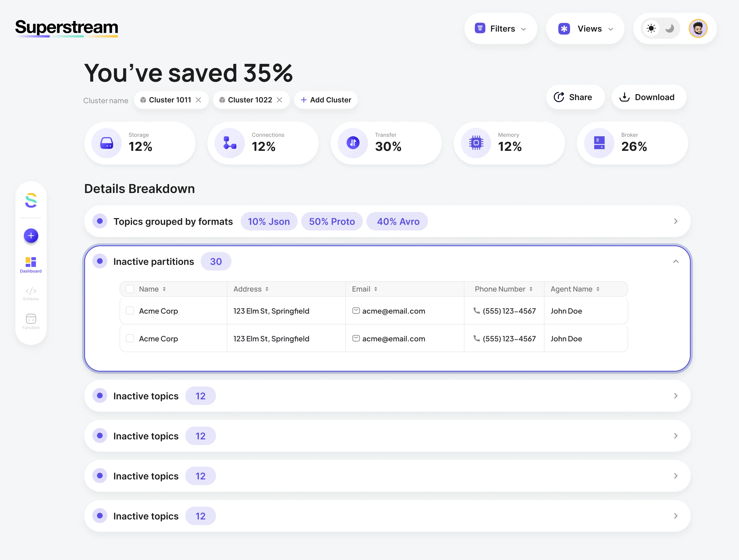Click first row address 123 Elm St
This screenshot has width=739, height=560.
271,311
